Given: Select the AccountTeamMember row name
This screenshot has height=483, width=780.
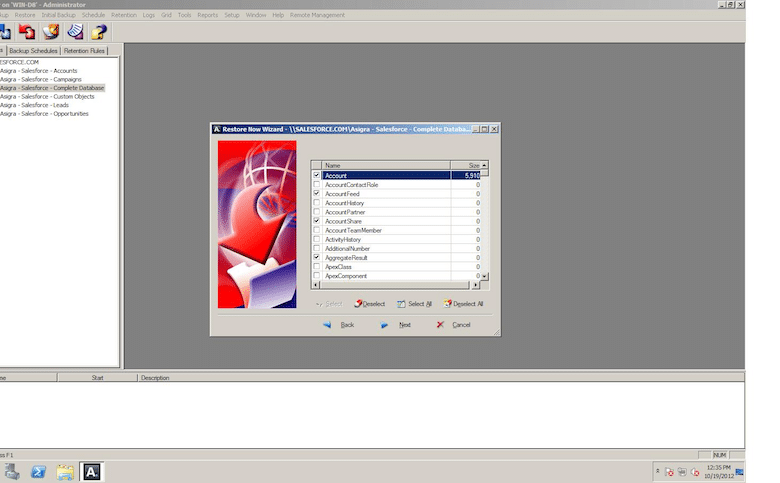Looking at the screenshot, I should [353, 230].
